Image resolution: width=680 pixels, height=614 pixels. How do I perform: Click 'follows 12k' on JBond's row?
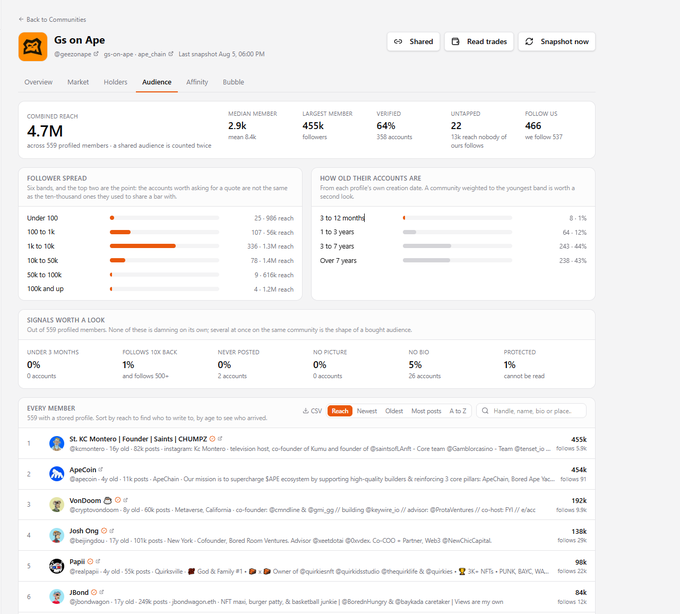click(x=572, y=602)
